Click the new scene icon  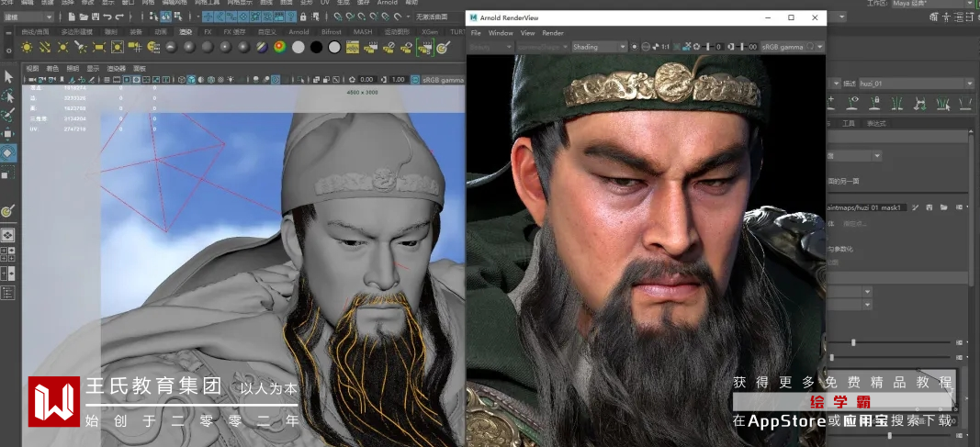click(73, 17)
